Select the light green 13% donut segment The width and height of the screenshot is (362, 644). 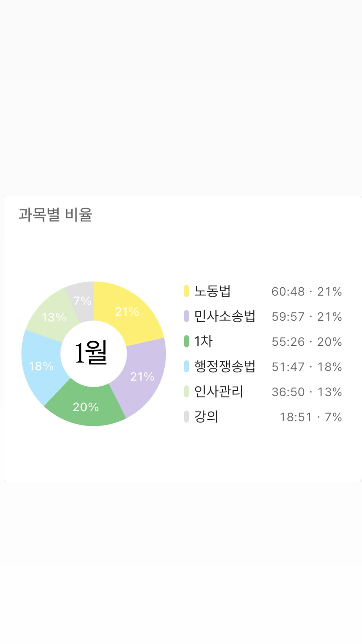click(x=54, y=317)
